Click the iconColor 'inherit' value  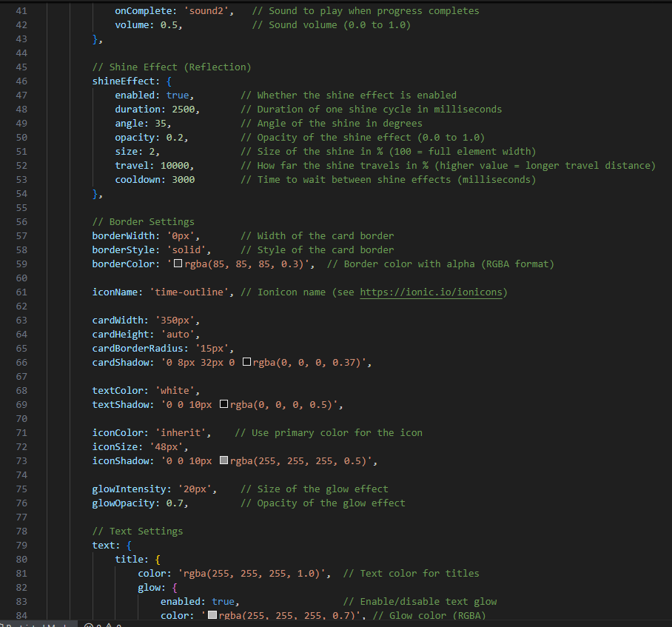pyautogui.click(x=183, y=433)
